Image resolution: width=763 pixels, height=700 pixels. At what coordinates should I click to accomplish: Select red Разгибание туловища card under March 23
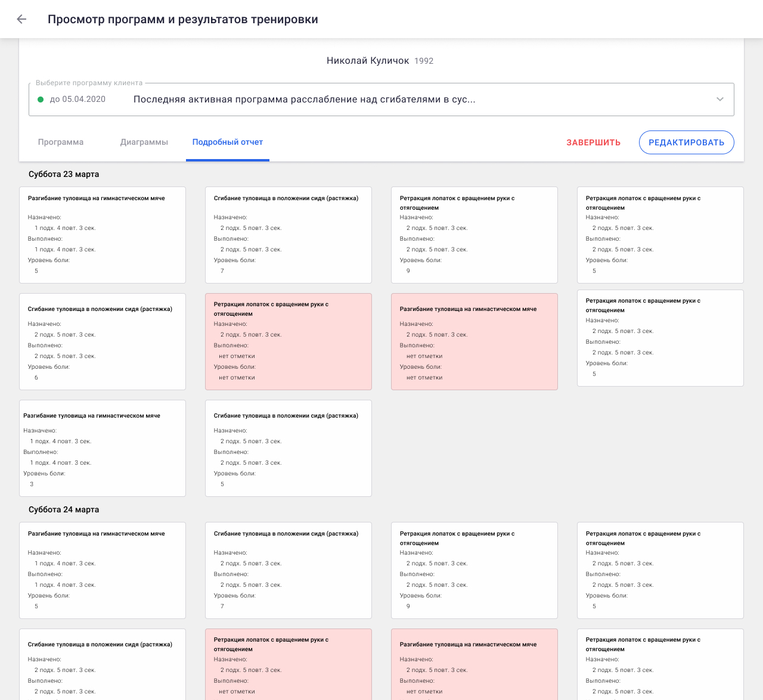pyautogui.click(x=474, y=341)
